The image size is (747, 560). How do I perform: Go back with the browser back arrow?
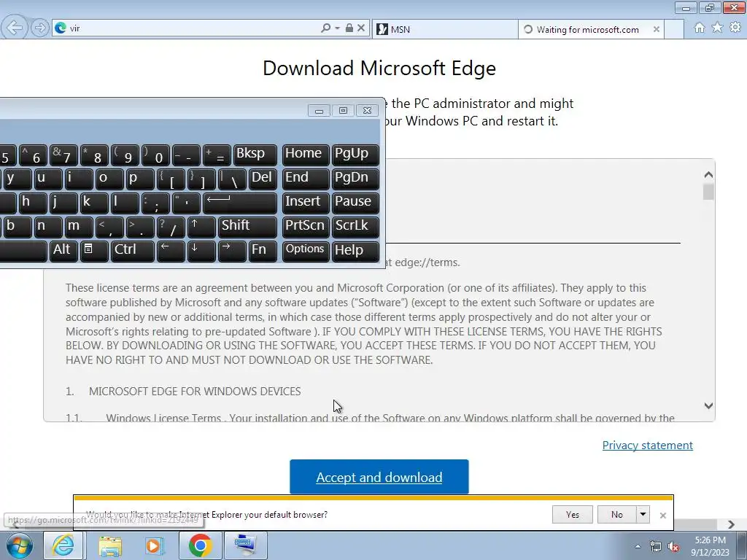coord(15,28)
